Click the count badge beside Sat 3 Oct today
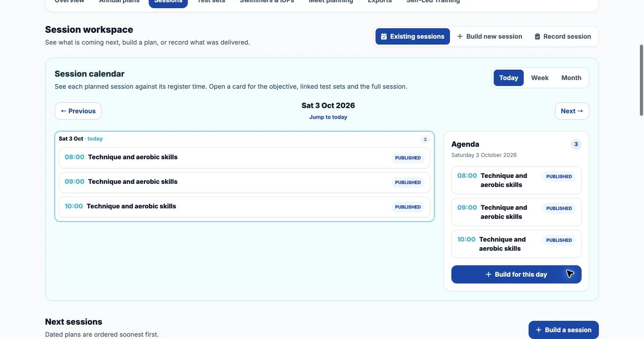 tap(425, 140)
